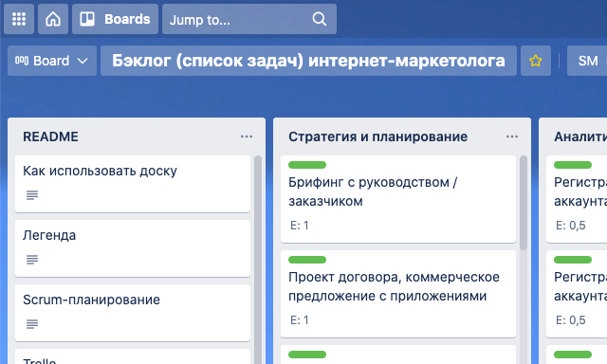
Task: Click the Board view bars icon
Action: (22, 61)
